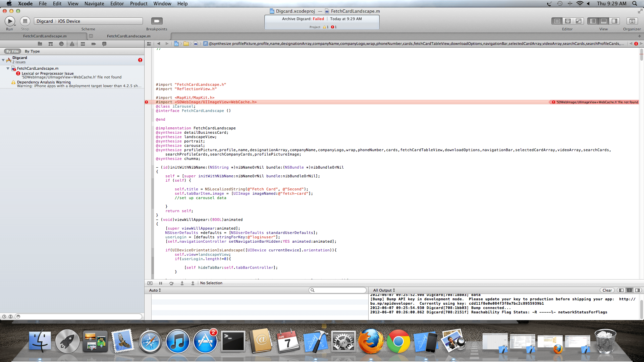Viewport: 644px width, 362px height.
Task: Collapse FetchCardLandscape.m issue group
Action: pyautogui.click(x=8, y=68)
